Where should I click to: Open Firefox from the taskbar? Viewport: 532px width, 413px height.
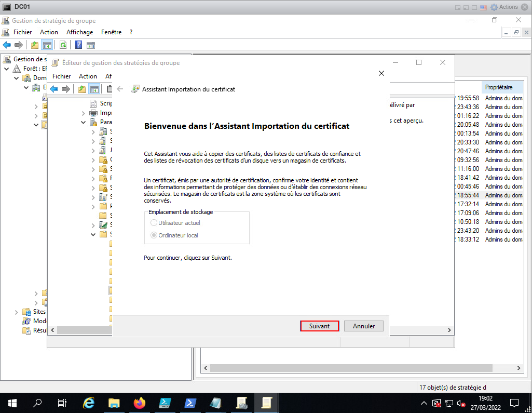coord(139,403)
